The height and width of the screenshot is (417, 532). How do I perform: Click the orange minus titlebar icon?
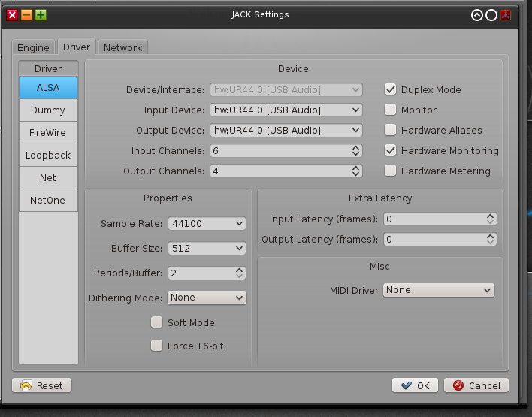pyautogui.click(x=26, y=14)
